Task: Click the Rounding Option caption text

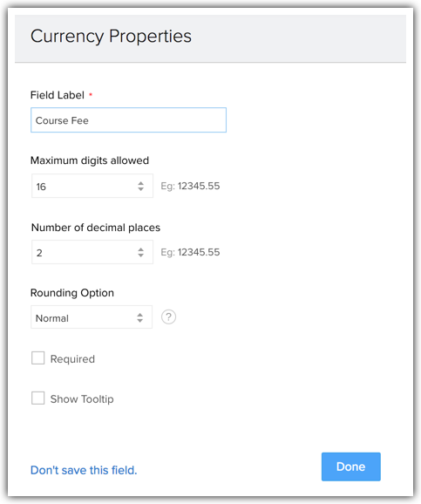Action: [72, 293]
